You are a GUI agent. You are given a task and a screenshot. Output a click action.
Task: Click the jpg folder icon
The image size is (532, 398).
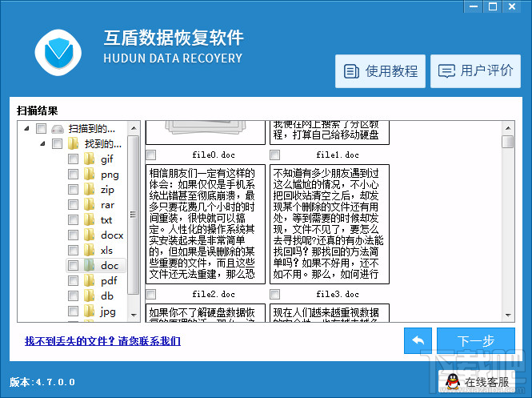90,311
